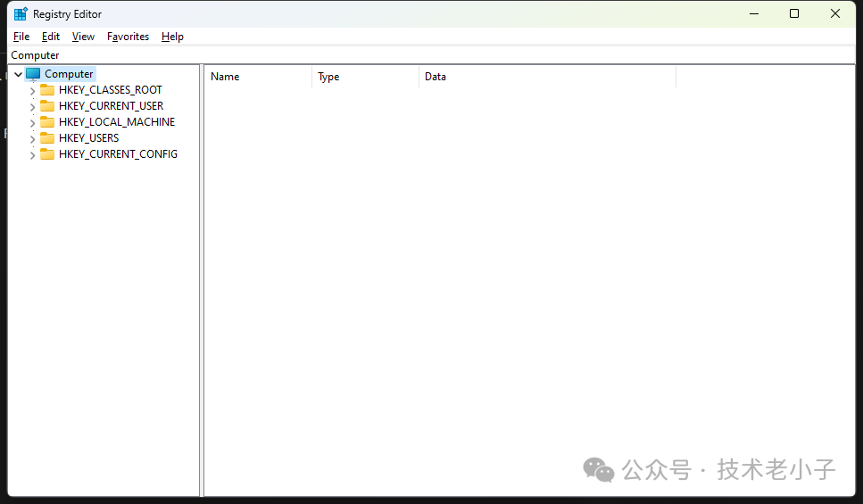Sort by the Name column header

pyautogui.click(x=258, y=77)
